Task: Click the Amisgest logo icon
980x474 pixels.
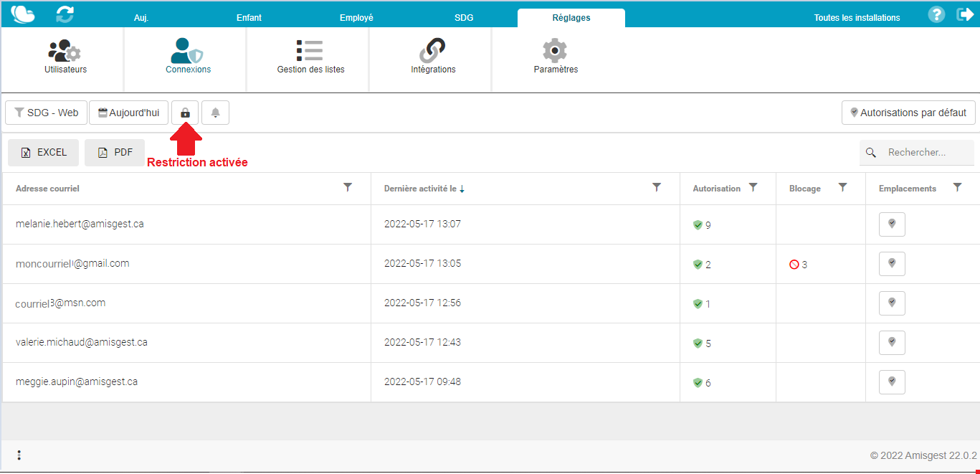Action: 23,14
